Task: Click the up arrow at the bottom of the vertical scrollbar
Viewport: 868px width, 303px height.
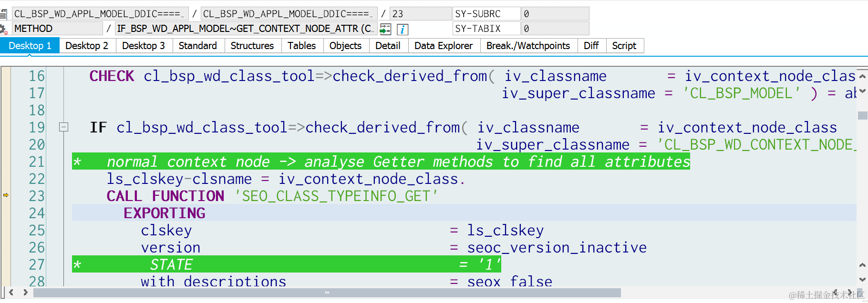Action: coord(862,265)
